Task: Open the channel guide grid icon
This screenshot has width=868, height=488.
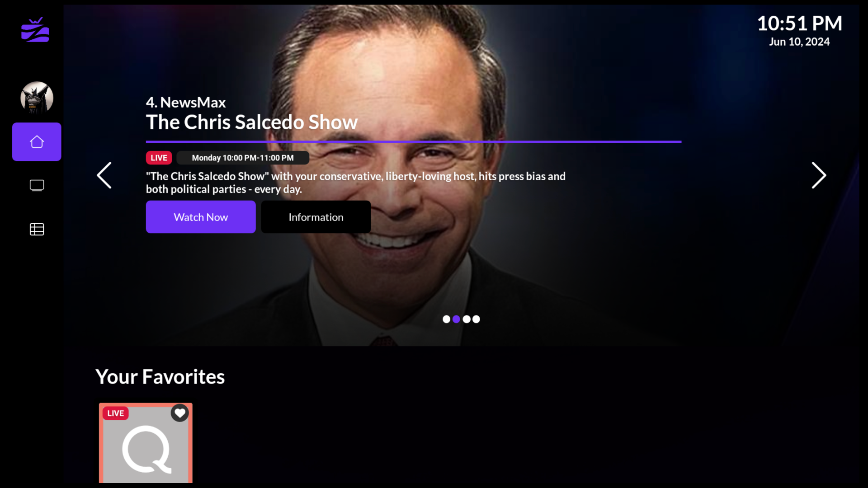Action: point(37,230)
